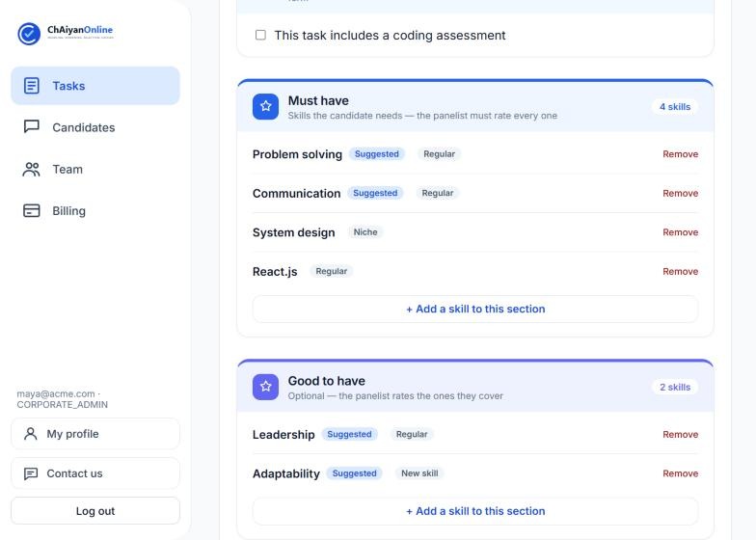Click the Must have description subtitle

(x=422, y=116)
